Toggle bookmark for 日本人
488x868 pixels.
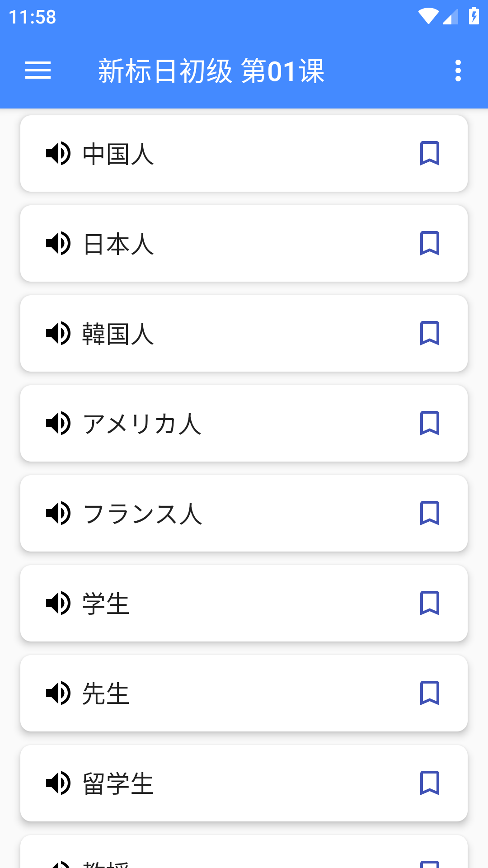coord(429,243)
